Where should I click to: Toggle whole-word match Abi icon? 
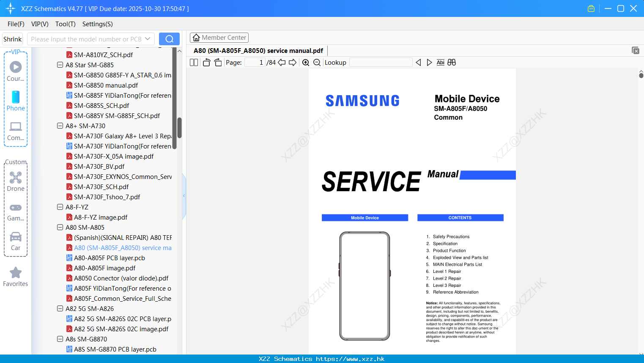[440, 62]
